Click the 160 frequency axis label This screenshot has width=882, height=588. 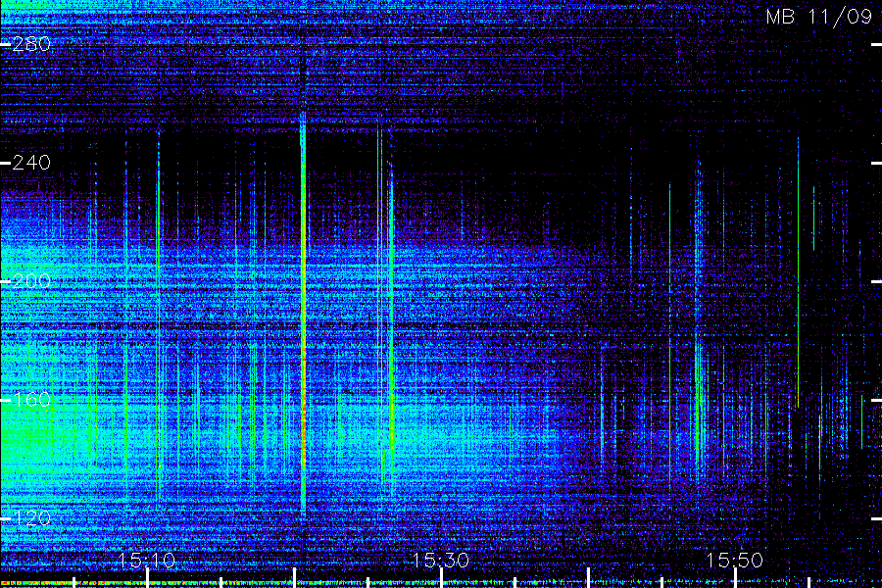click(x=31, y=400)
